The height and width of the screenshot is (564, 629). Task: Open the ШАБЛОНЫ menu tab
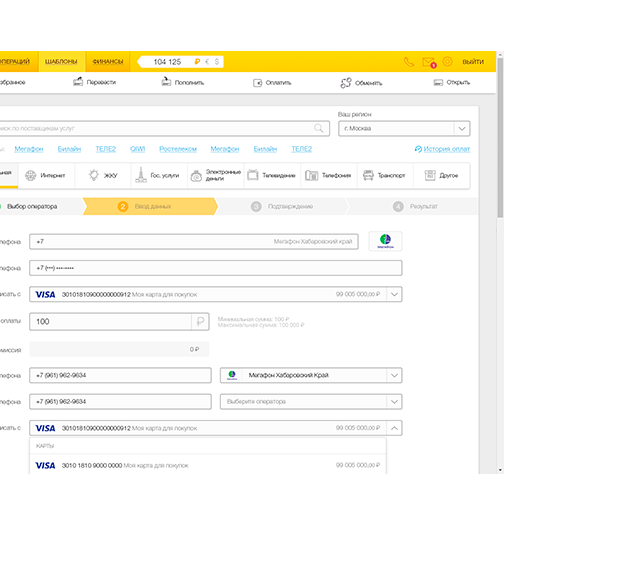[x=60, y=62]
